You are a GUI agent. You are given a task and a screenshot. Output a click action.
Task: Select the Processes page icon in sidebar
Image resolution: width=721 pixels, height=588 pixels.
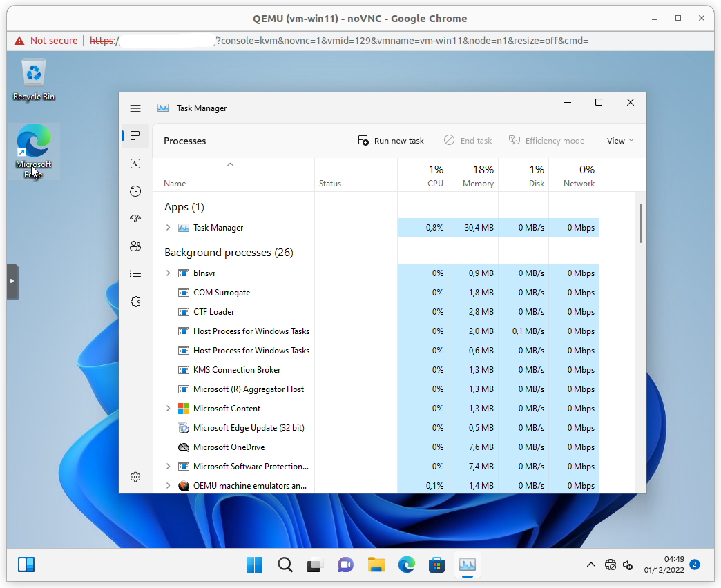[135, 135]
